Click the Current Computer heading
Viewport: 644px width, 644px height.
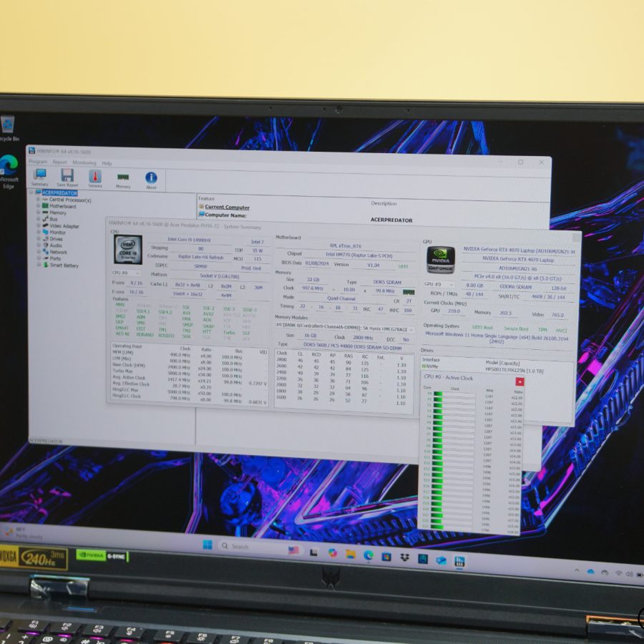click(x=227, y=208)
